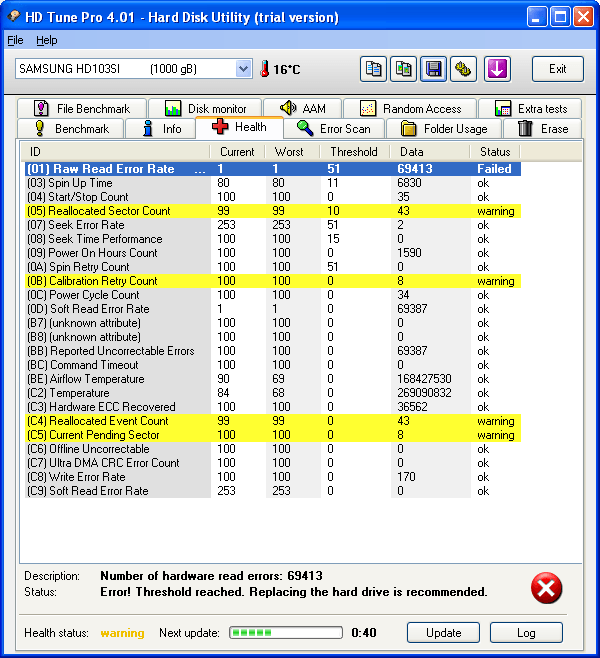Switch to the Extra tests tab
Image resolution: width=600 pixels, height=658 pixels.
pos(530,108)
